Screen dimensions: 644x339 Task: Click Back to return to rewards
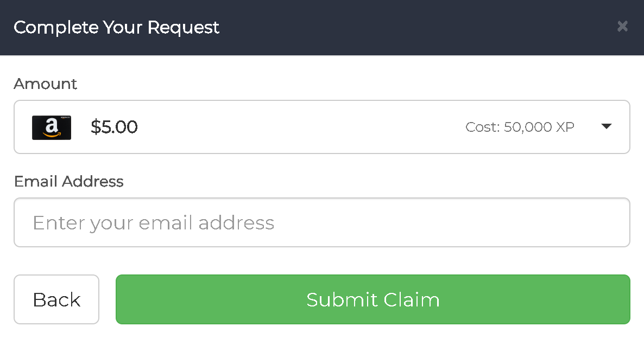click(56, 299)
